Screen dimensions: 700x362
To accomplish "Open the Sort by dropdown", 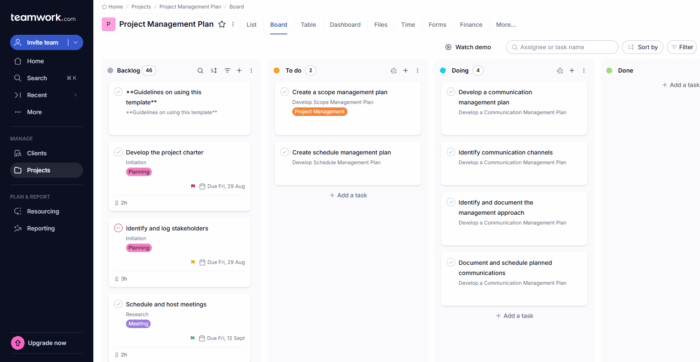I will [642, 47].
